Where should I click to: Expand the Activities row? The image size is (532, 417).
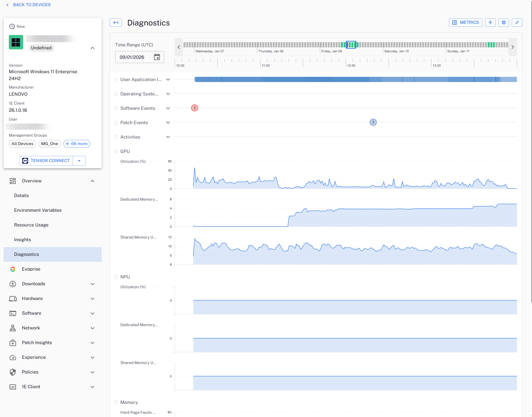pyautogui.click(x=168, y=137)
